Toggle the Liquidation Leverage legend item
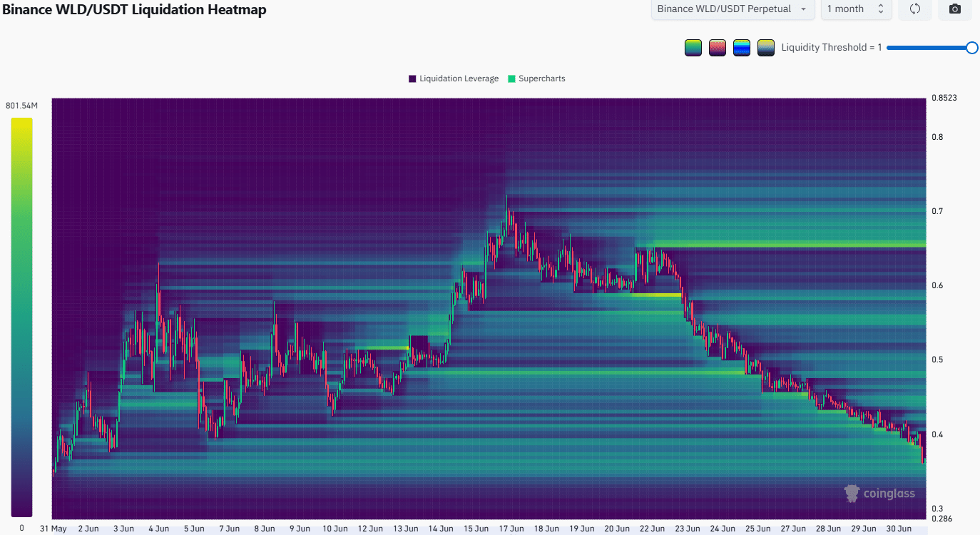Screen dimensions: 980x535 pos(454,78)
